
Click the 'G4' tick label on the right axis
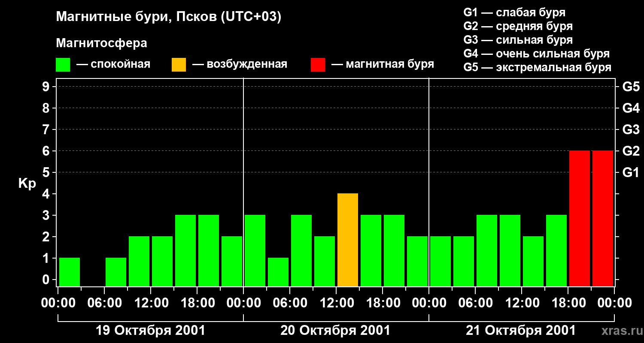pos(631,108)
